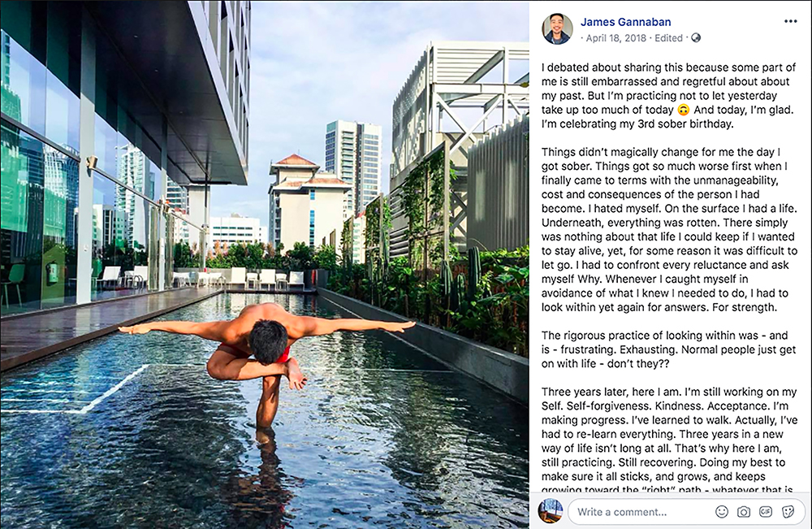This screenshot has width=812, height=529.
Task: Open the April 18, 2018 timestamp link
Action: (615, 38)
